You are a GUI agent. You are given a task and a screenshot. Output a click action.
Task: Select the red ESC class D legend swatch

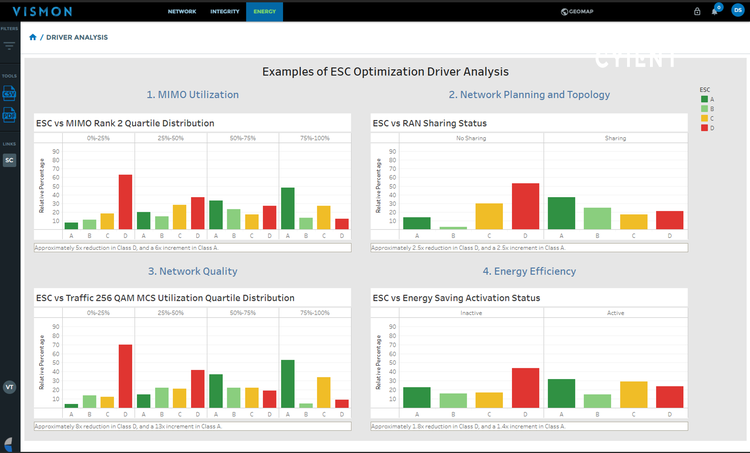point(704,128)
